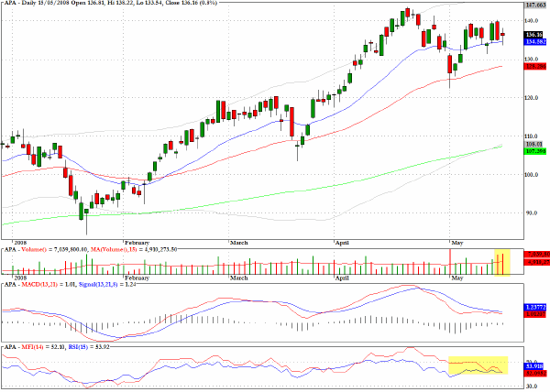Image resolution: width=550 pixels, height=392 pixels.
Task: Select the blue 134.582 moving average tag
Action: (x=534, y=41)
